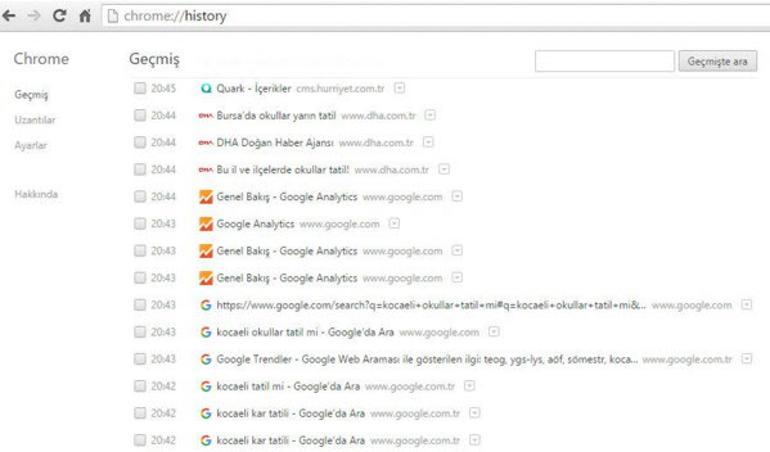Click the browser forward arrow

36,17
